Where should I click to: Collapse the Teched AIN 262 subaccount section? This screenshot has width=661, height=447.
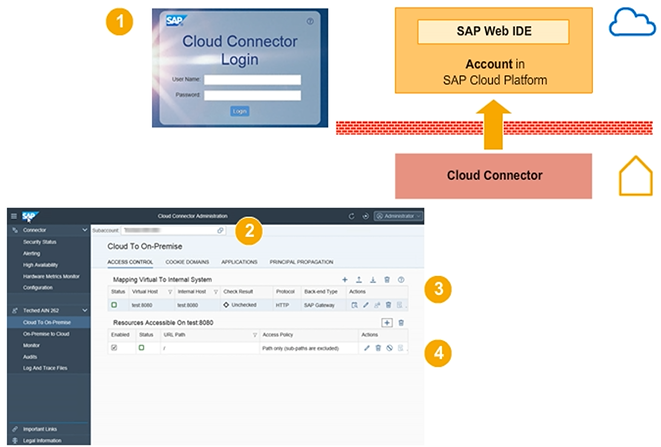pyautogui.click(x=84, y=311)
